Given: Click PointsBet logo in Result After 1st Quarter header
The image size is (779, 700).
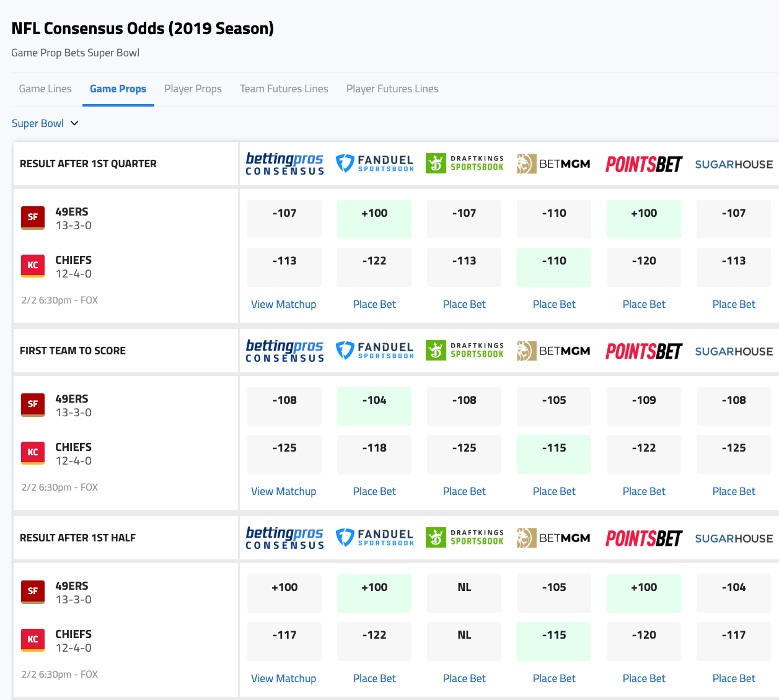Looking at the screenshot, I should [644, 164].
